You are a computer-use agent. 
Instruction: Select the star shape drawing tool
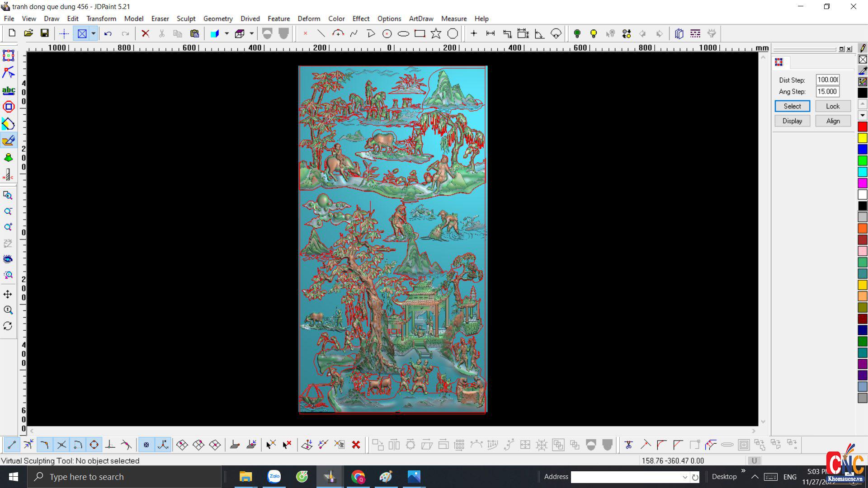click(436, 33)
